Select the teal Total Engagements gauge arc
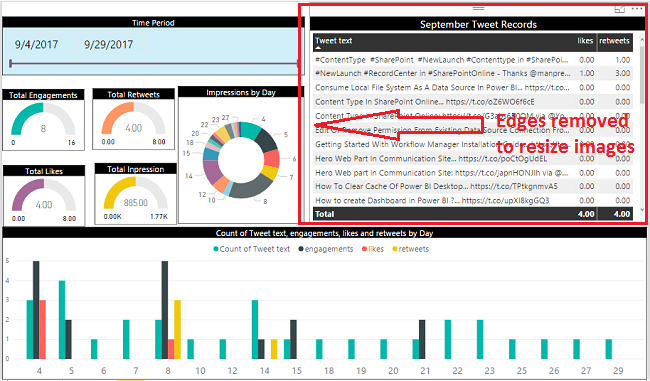This screenshot has width=650, height=381. pyautogui.click(x=22, y=116)
